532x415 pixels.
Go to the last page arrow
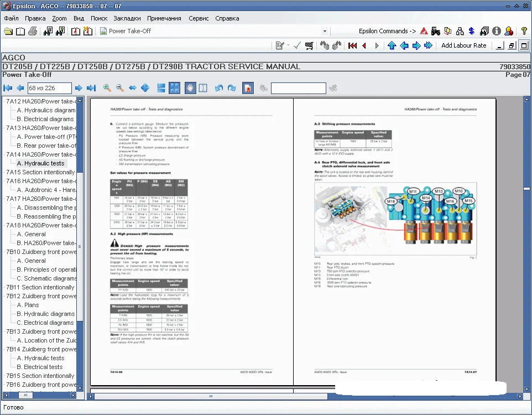91,88
